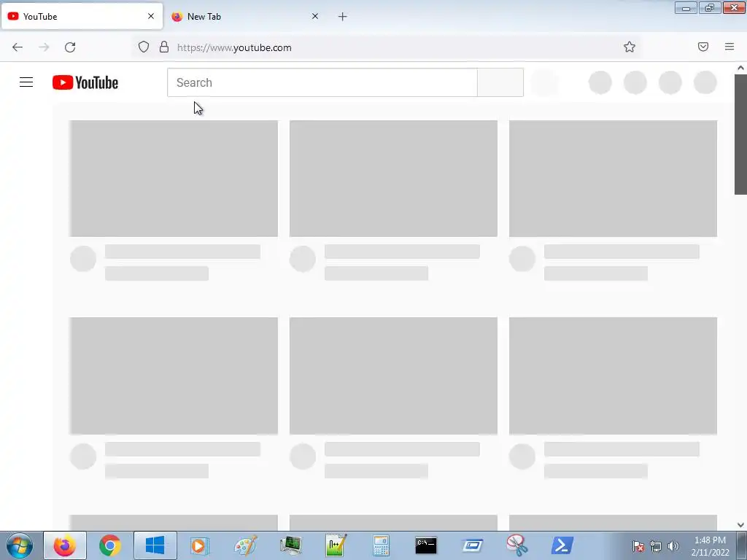Open Snipping Tool from the taskbar

click(517, 545)
